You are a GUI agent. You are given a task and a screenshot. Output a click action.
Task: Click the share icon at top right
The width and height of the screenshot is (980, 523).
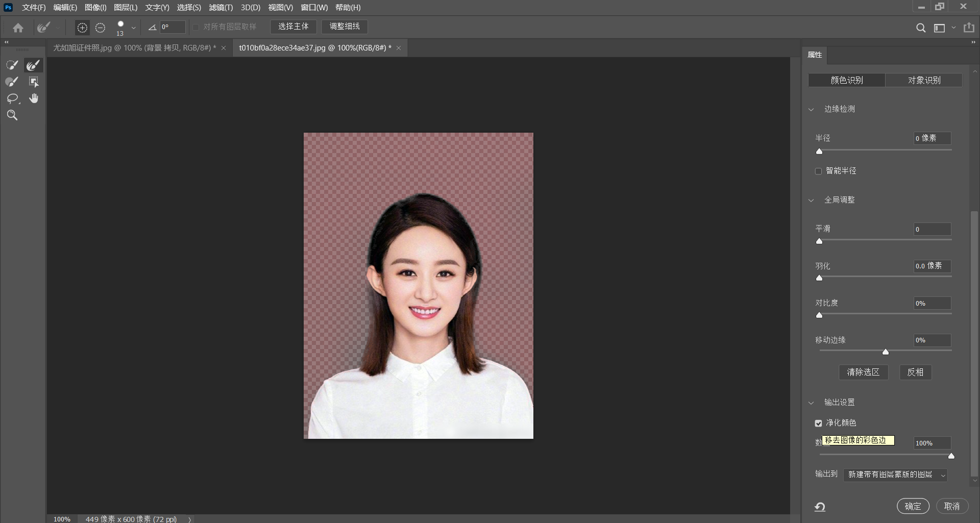click(969, 28)
